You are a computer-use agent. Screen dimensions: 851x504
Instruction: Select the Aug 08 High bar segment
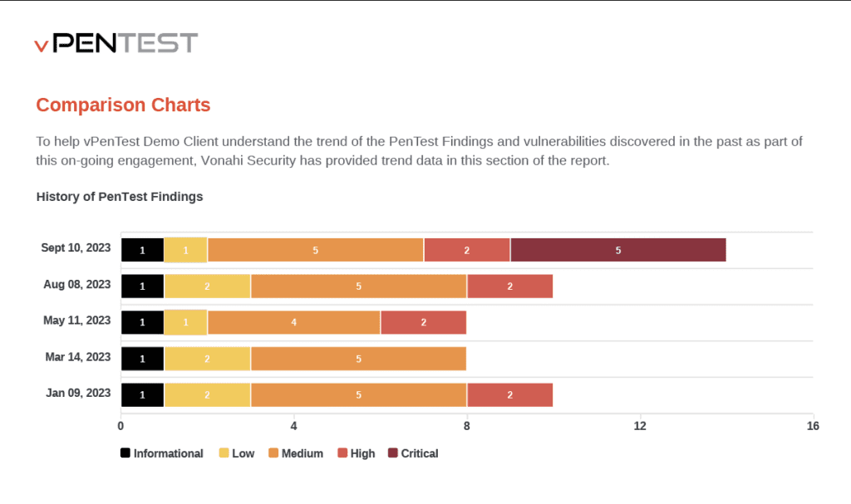tap(509, 286)
